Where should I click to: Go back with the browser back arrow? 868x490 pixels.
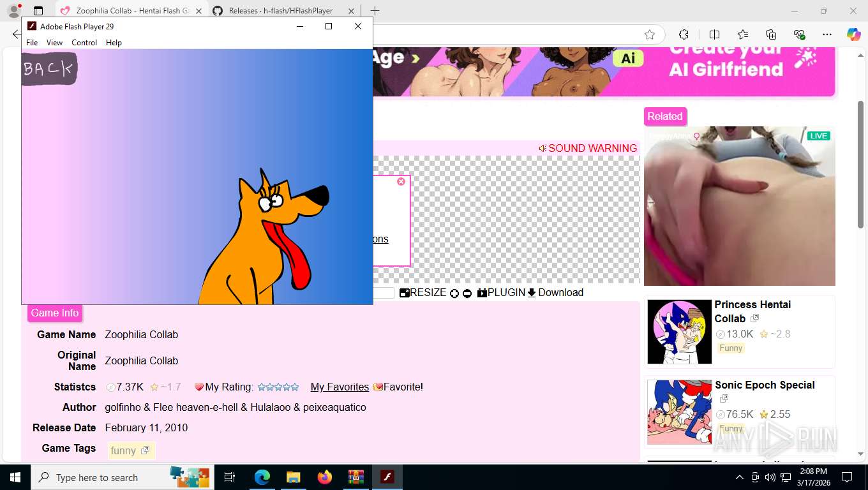(16, 34)
